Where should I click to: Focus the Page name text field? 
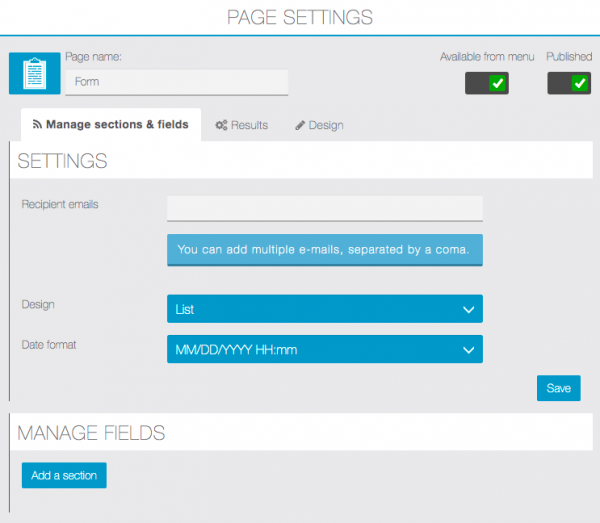click(x=176, y=82)
